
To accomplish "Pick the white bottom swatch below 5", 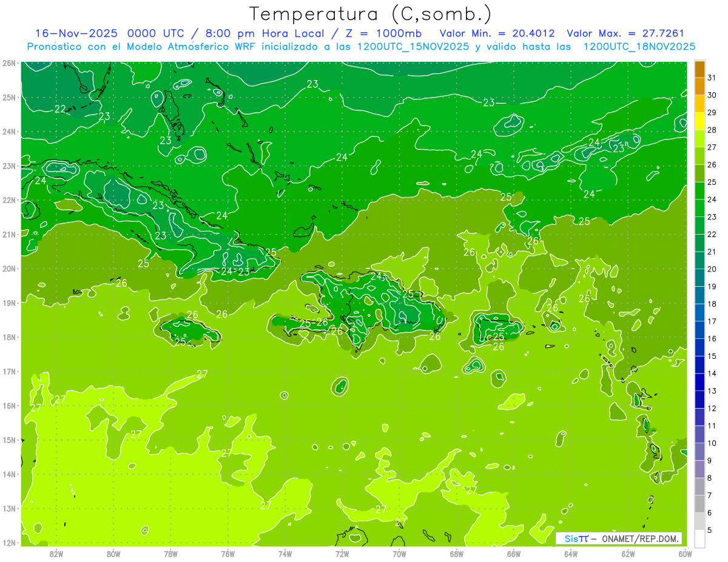I will [x=699, y=538].
